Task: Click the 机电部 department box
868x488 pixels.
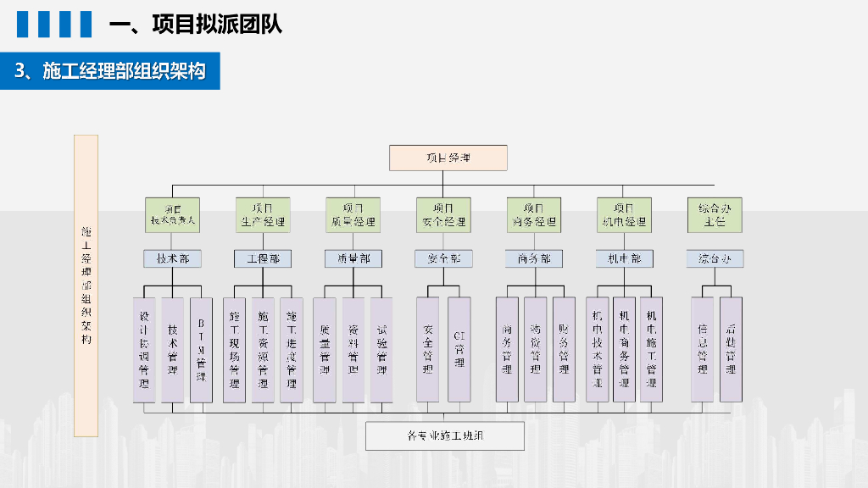Action: [624, 258]
